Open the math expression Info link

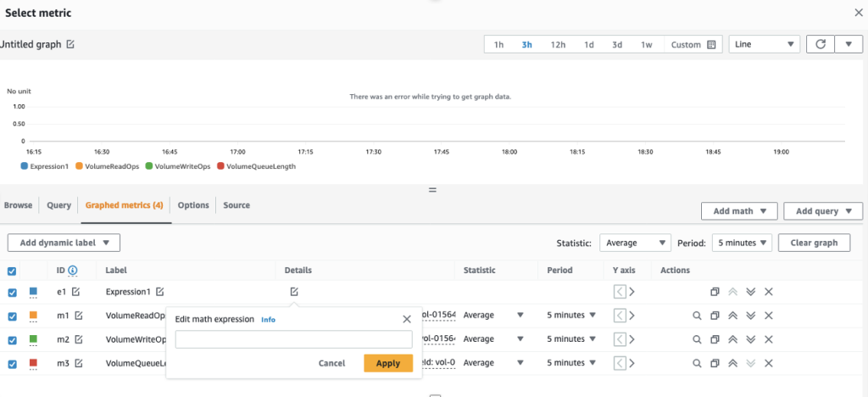[x=268, y=320]
